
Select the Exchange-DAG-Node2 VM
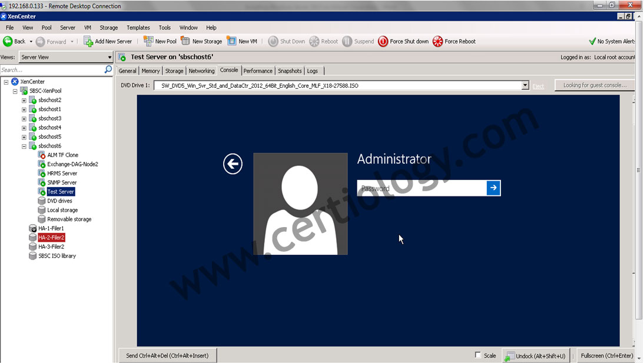coord(72,164)
